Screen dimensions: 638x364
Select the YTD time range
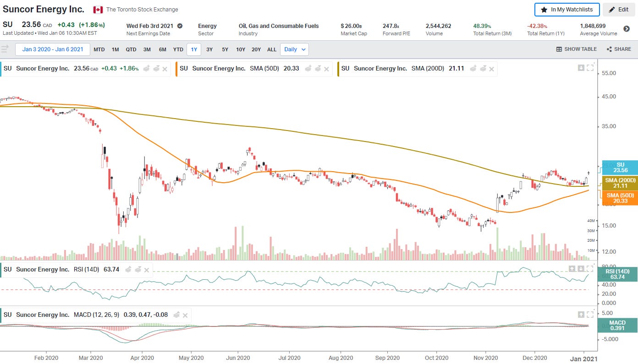coord(178,49)
